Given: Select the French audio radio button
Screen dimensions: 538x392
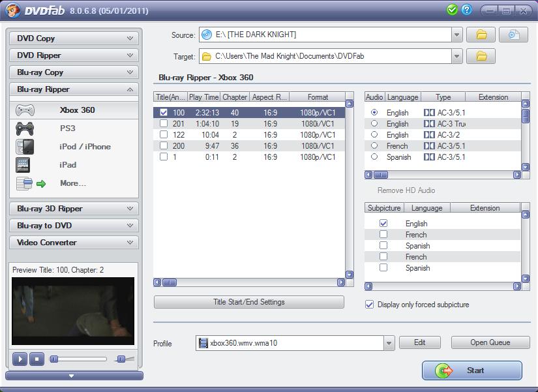Looking at the screenshot, I should pyautogui.click(x=374, y=146).
